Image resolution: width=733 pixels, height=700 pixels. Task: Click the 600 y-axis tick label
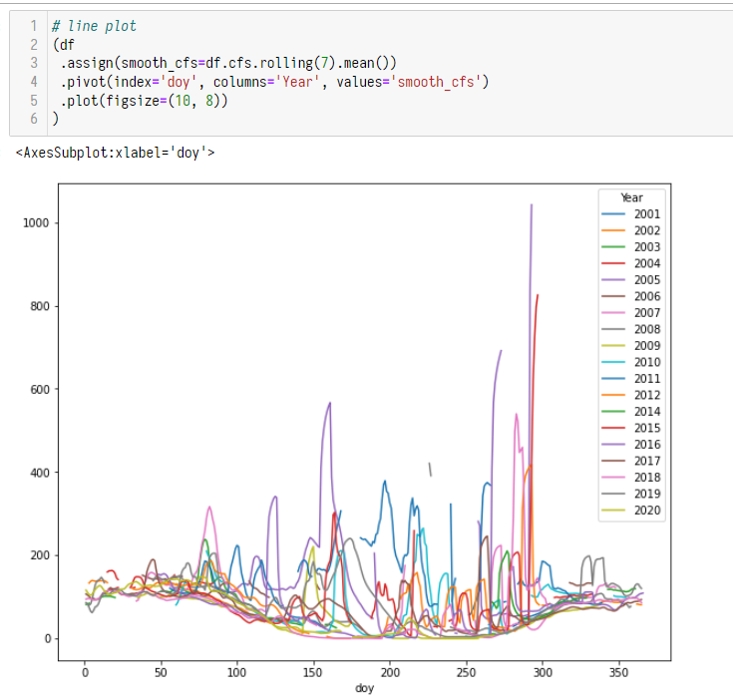coord(40,390)
